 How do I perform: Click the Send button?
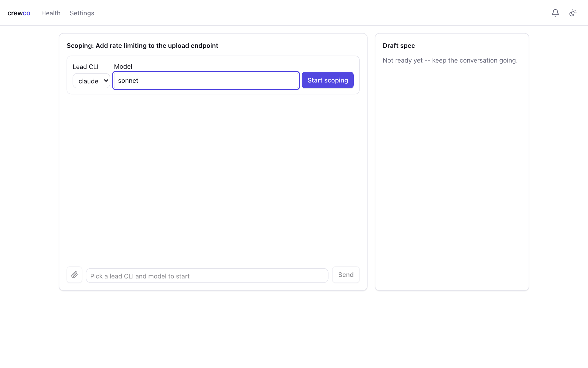[346, 275]
